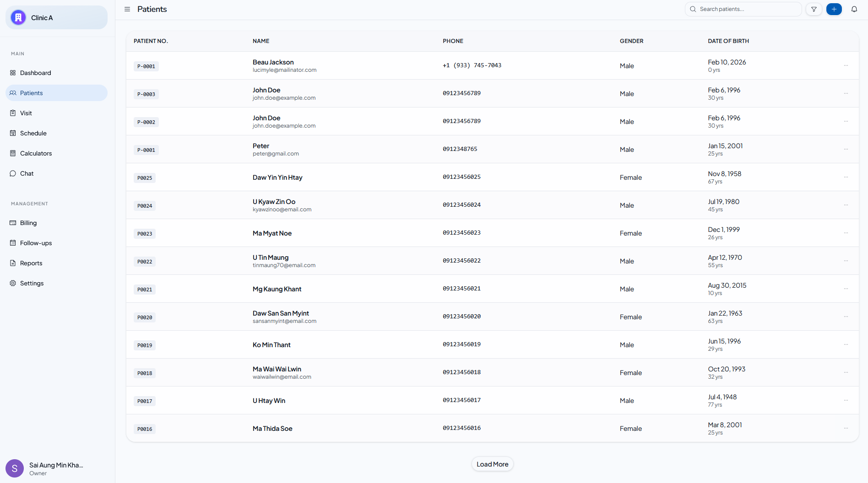Click the Visit clipboard icon in sidebar
Image resolution: width=868 pixels, height=483 pixels.
click(x=13, y=113)
